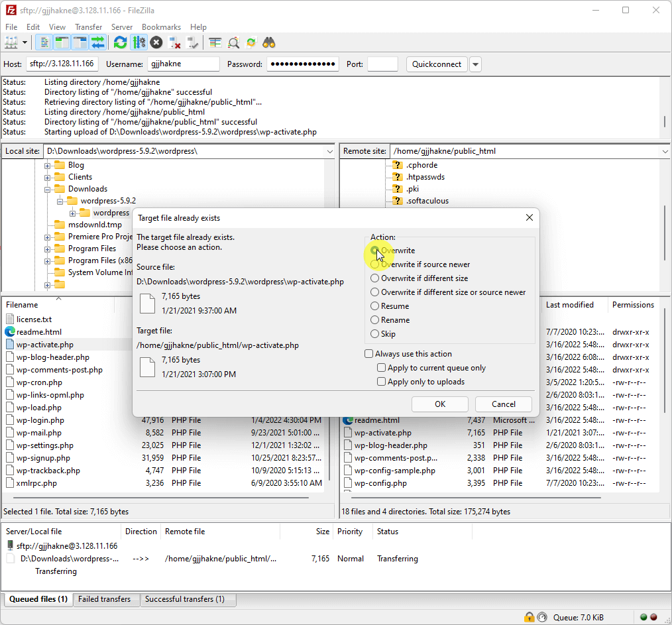Expand the Program Files tree node

[x=47, y=249]
